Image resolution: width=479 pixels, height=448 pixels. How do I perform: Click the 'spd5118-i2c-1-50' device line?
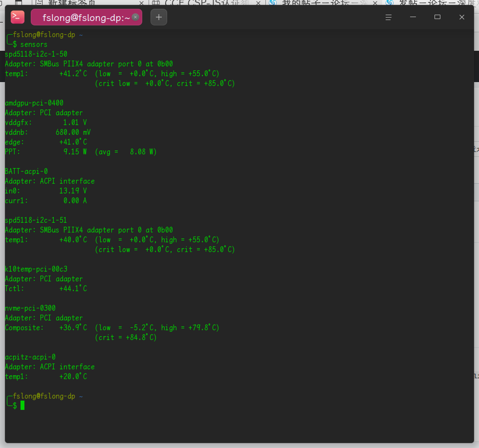[36, 54]
